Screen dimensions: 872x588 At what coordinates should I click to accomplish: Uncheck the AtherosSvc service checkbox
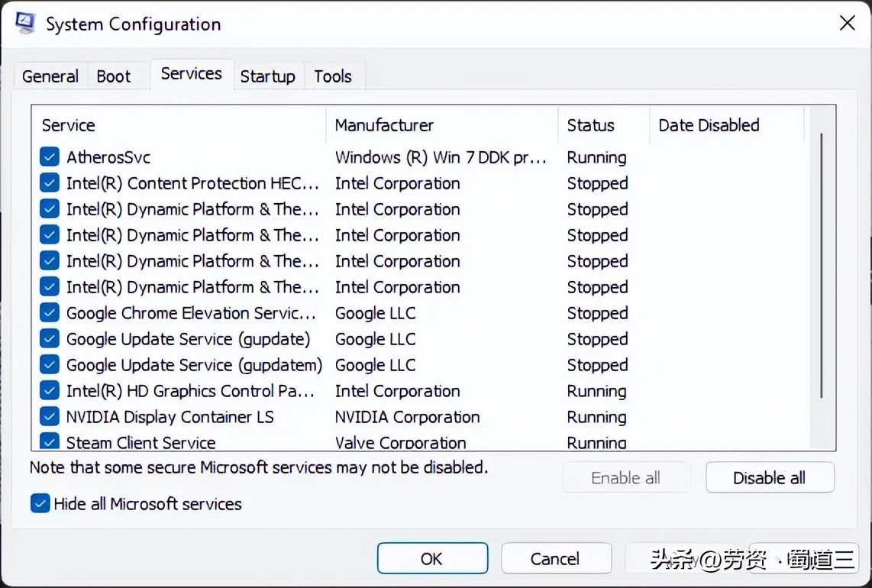[x=50, y=157]
